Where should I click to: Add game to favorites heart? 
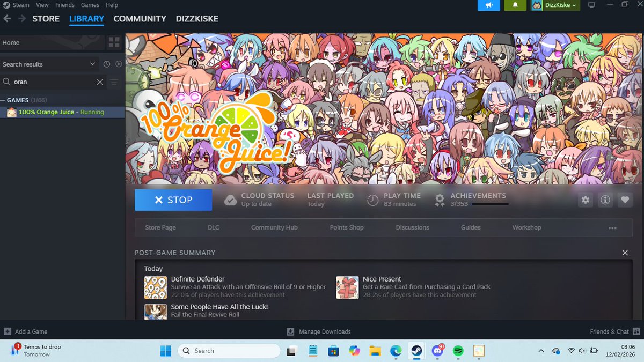[625, 200]
